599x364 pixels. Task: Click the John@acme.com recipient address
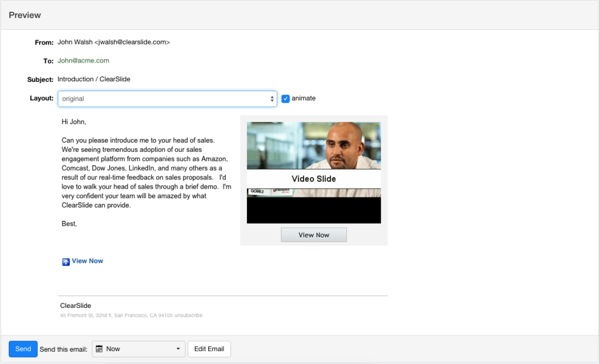point(83,60)
